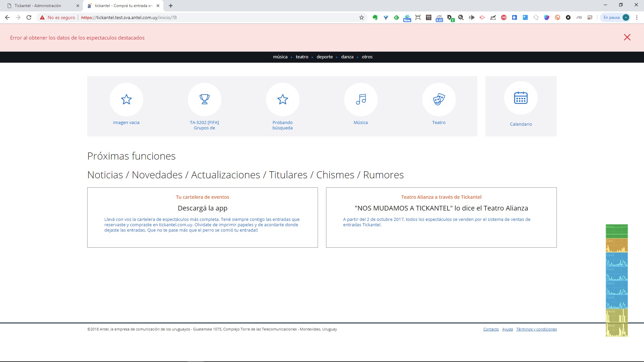Click the Contacto footer link
The width and height of the screenshot is (644, 362).
tap(491, 329)
